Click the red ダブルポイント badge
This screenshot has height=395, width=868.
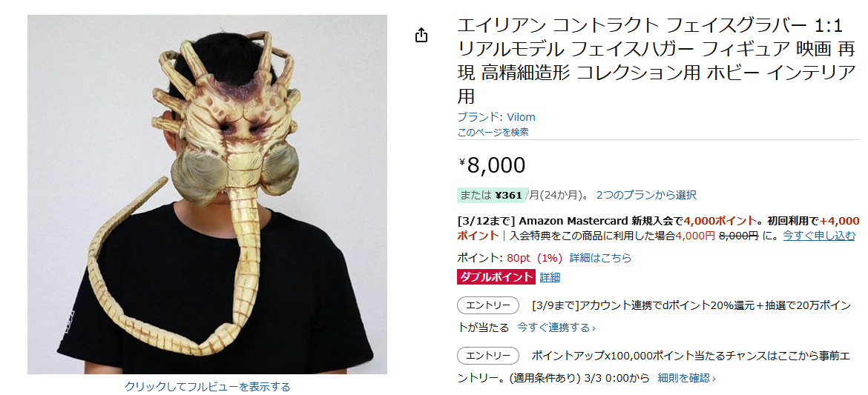(x=496, y=277)
